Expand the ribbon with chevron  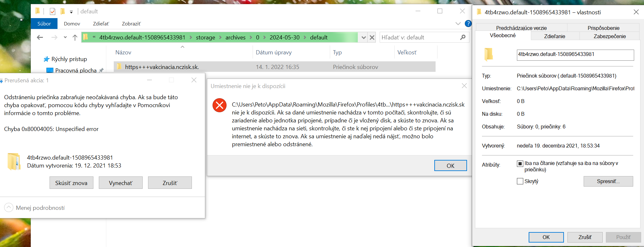458,24
